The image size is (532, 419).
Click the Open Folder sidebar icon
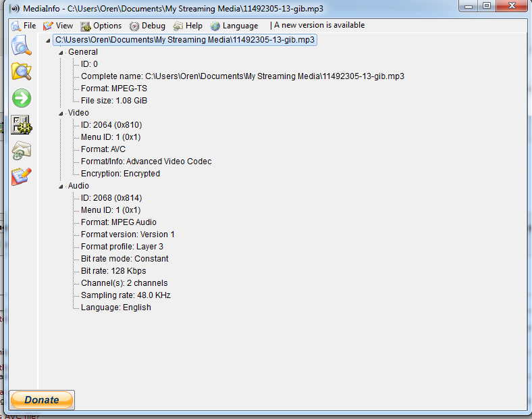(x=22, y=72)
